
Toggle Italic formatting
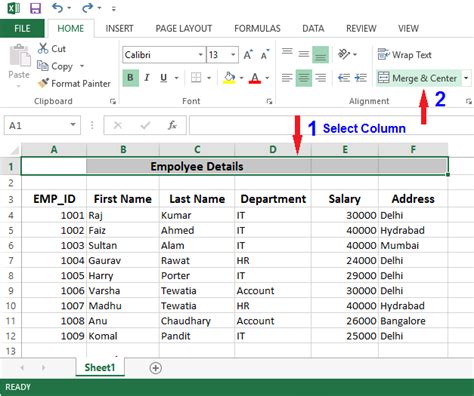147,78
